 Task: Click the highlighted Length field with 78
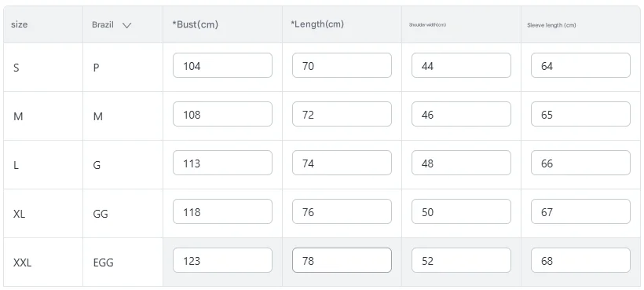click(x=342, y=260)
